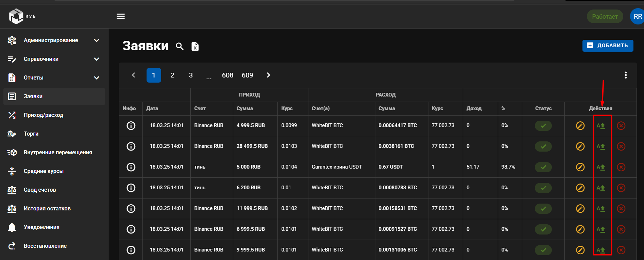Toggle the Работает status pill
Image resolution: width=644 pixels, height=260 pixels.
coord(605,16)
